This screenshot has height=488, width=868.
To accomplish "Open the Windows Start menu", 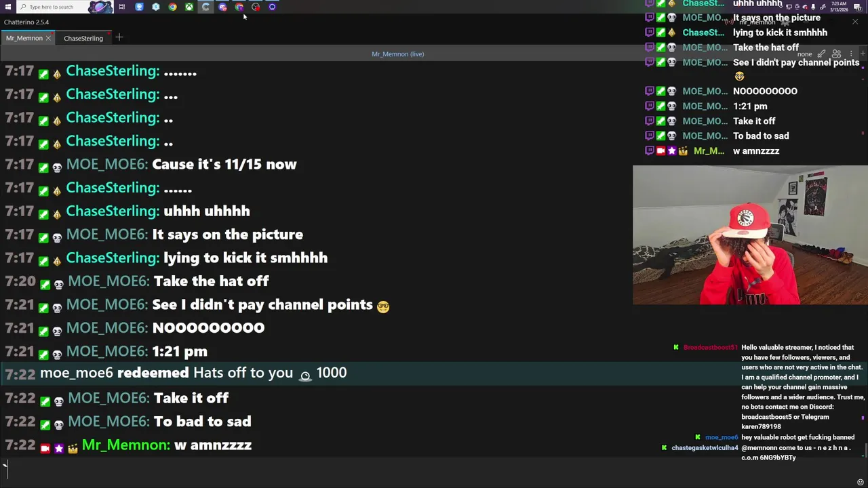I will [x=8, y=7].
